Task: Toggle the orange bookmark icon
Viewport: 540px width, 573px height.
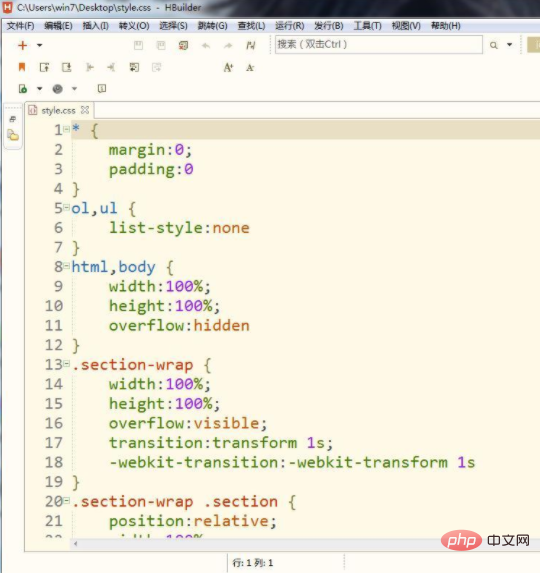Action: [x=22, y=67]
